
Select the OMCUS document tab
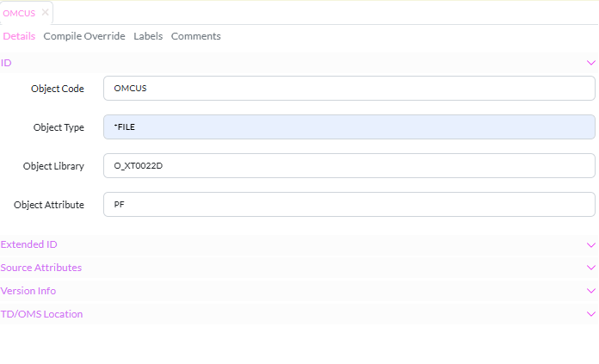click(20, 13)
